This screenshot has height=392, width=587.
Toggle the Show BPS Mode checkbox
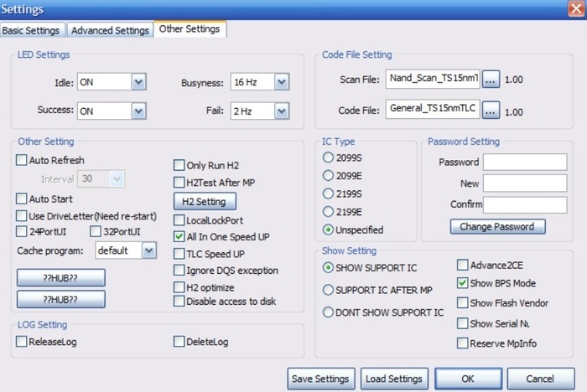pyautogui.click(x=462, y=283)
